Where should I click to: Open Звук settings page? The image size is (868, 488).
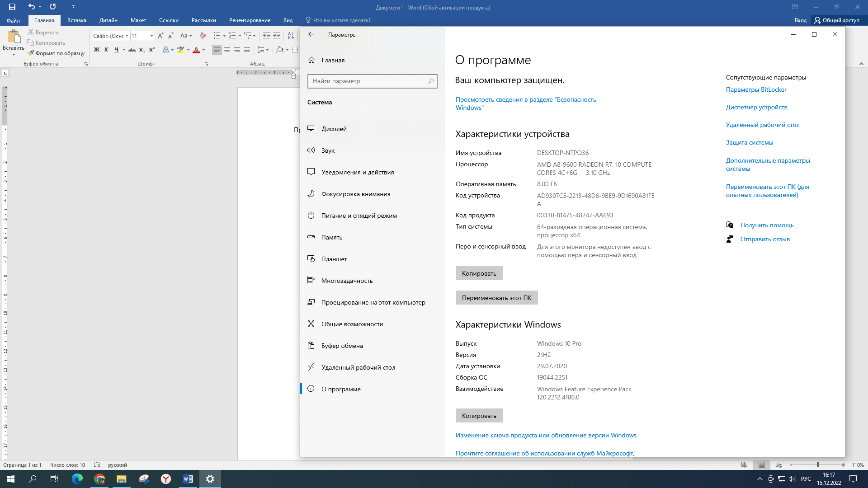pyautogui.click(x=373, y=150)
